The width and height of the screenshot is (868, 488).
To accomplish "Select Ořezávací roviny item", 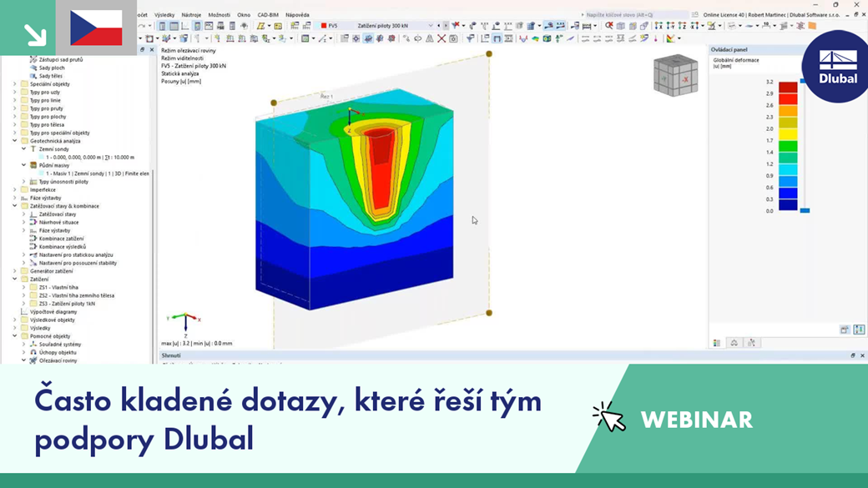I will 58,360.
